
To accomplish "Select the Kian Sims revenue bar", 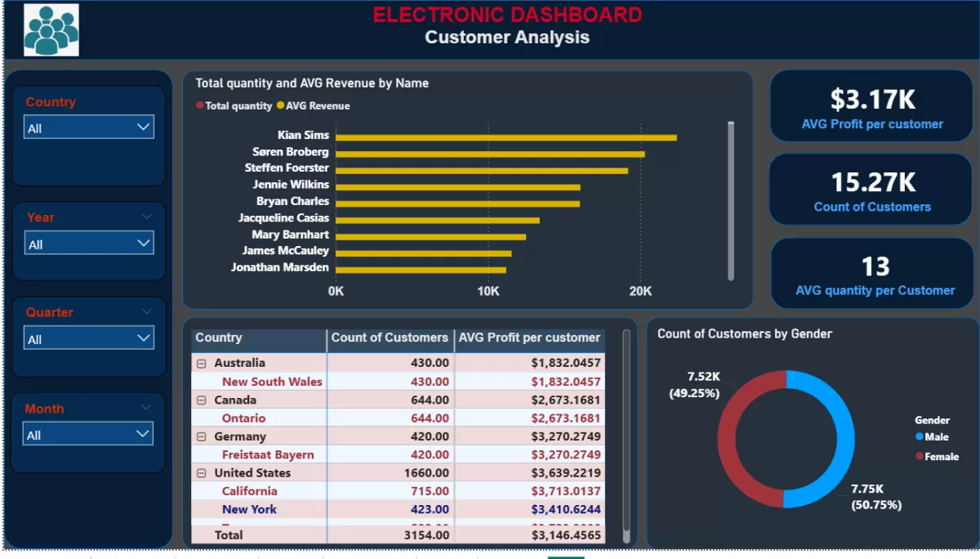I will pyautogui.click(x=506, y=137).
